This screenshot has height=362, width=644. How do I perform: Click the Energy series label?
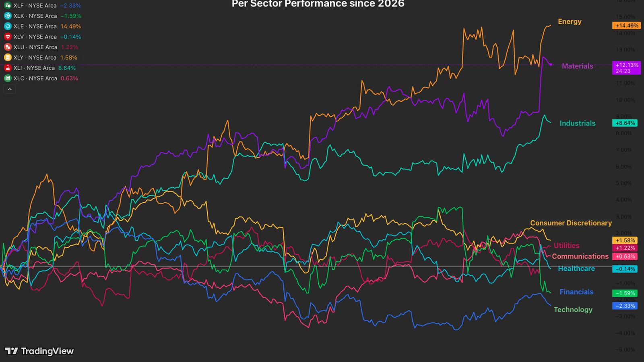(570, 22)
